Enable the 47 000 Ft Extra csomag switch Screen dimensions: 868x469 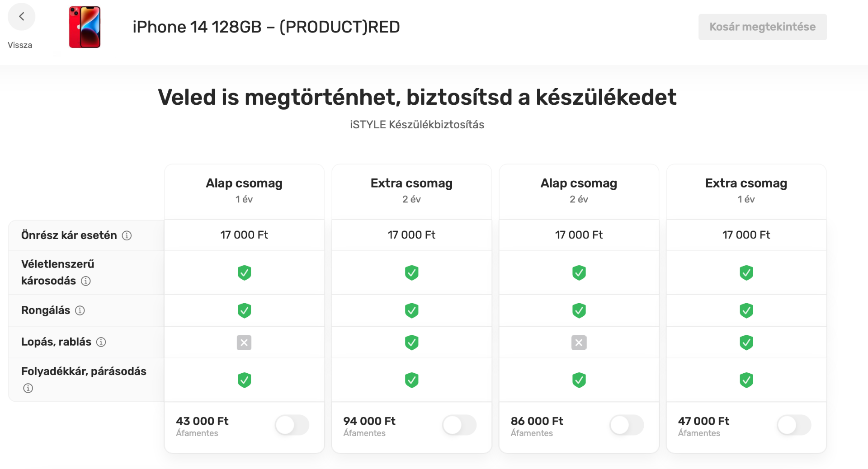tap(794, 425)
